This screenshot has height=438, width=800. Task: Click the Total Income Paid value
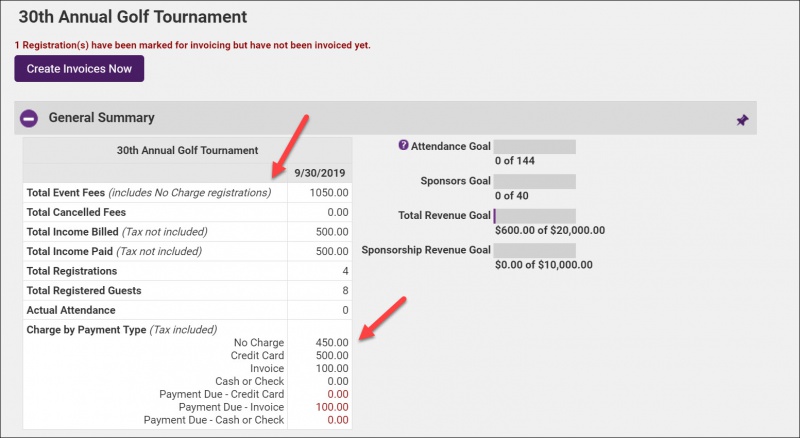pos(332,251)
